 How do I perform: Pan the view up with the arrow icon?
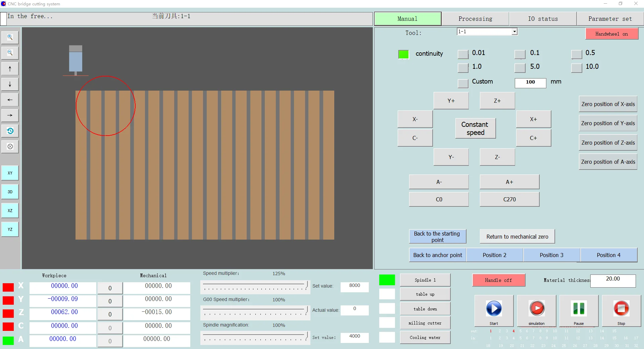pyautogui.click(x=10, y=69)
